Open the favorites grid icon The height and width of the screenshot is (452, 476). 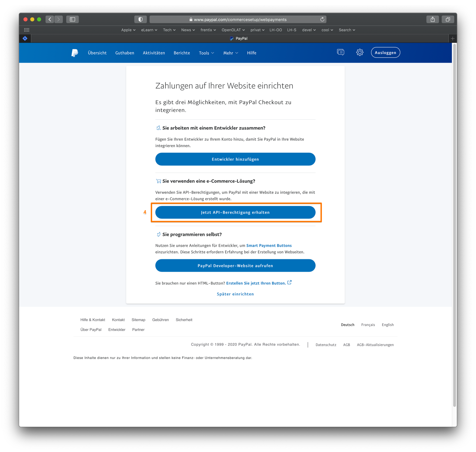pos(27,30)
